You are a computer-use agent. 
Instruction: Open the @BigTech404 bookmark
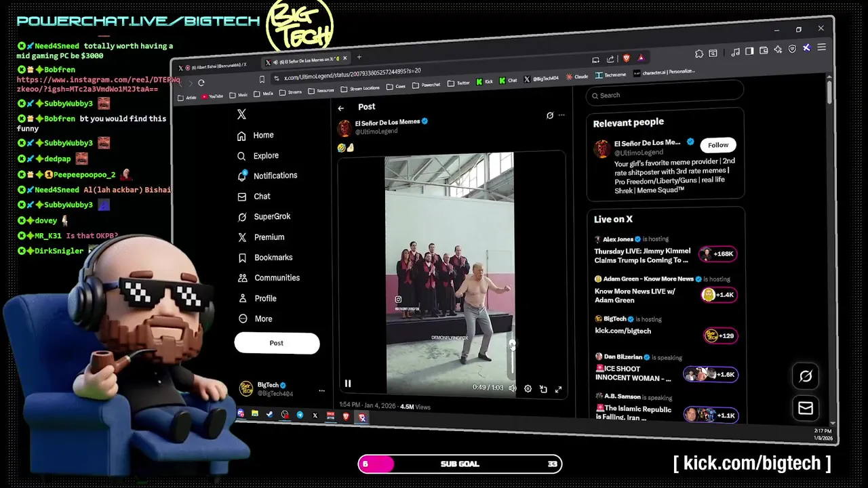coord(541,79)
